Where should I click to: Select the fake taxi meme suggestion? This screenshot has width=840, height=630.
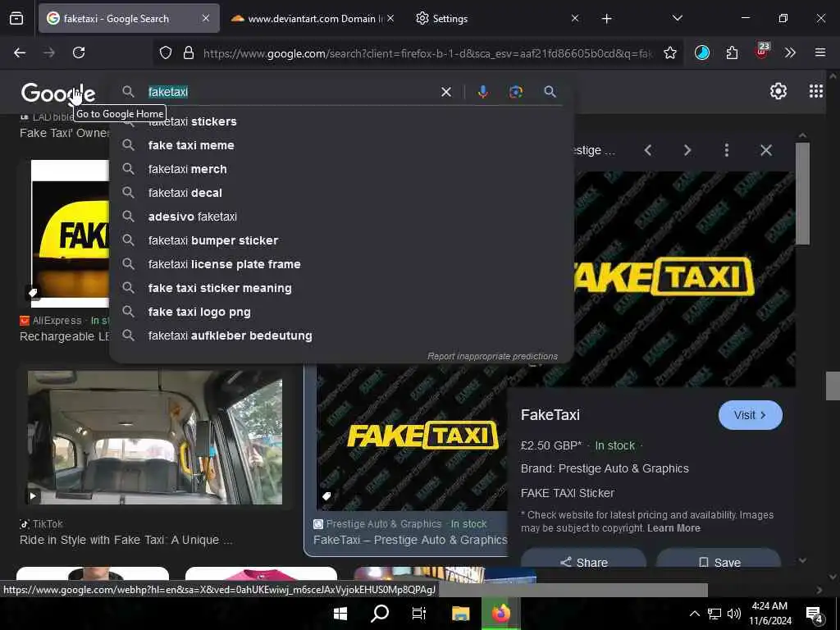pos(341,145)
